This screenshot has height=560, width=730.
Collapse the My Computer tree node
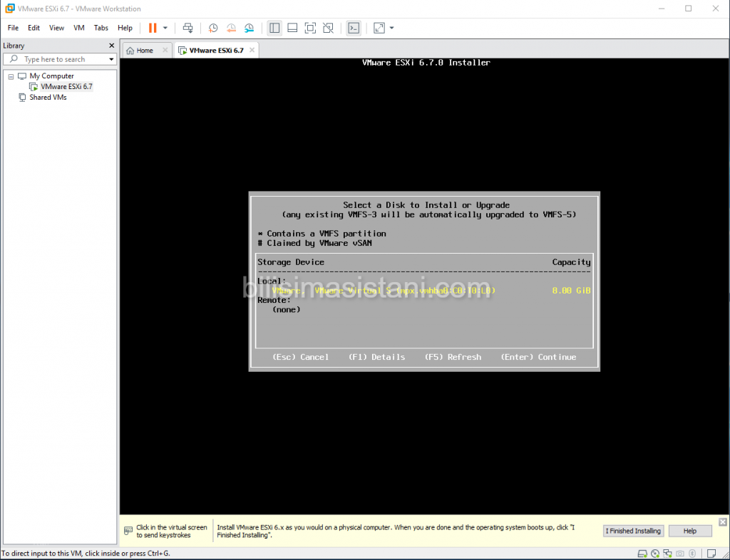[x=11, y=76]
